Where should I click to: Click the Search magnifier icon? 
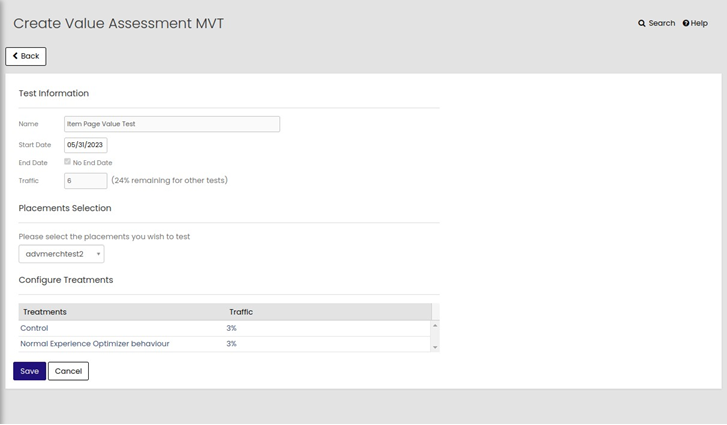(x=642, y=23)
